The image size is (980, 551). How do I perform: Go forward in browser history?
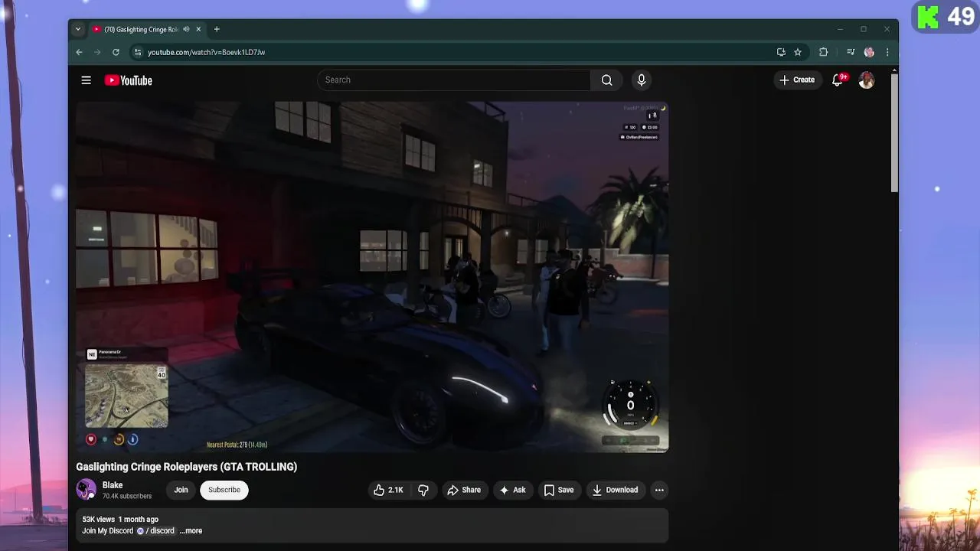point(97,52)
